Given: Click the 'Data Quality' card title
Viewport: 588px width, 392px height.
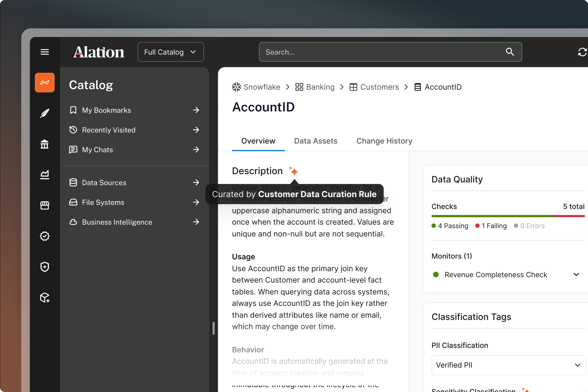Looking at the screenshot, I should tap(457, 179).
